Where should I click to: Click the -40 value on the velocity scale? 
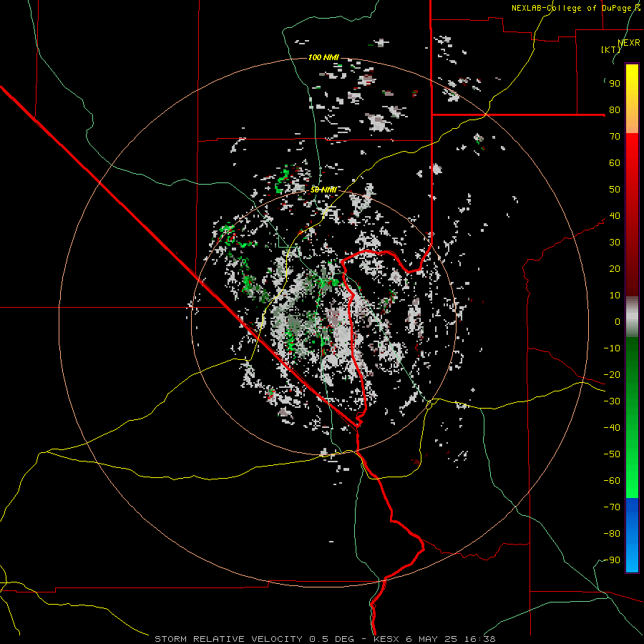pyautogui.click(x=612, y=428)
